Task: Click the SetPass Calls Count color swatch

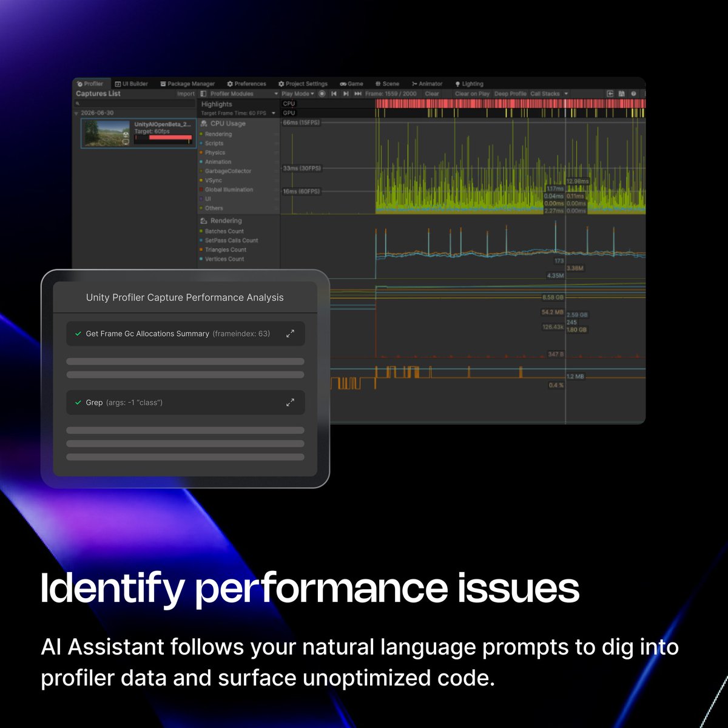Action: pyautogui.click(x=201, y=241)
